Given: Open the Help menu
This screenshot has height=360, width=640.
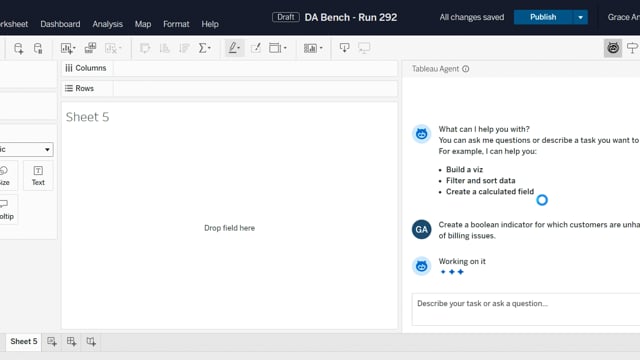Looking at the screenshot, I should (x=210, y=24).
